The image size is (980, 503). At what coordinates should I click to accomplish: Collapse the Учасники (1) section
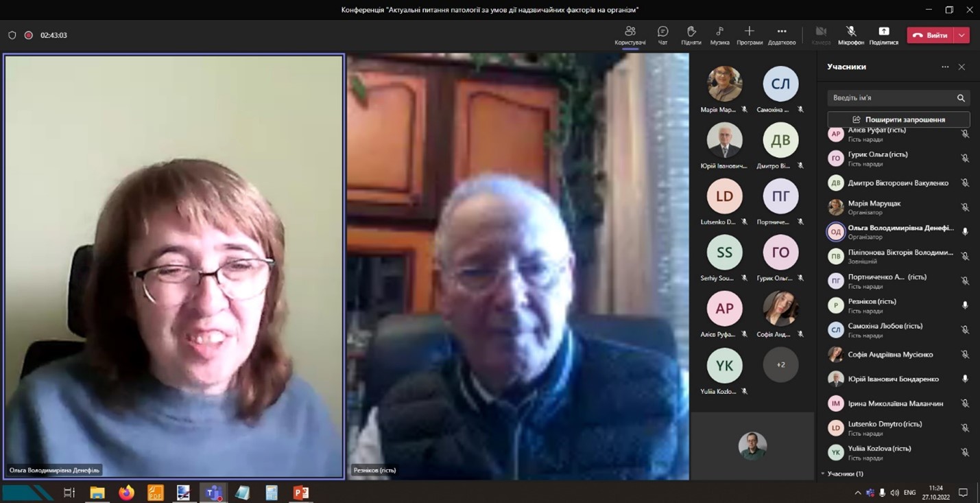point(823,473)
